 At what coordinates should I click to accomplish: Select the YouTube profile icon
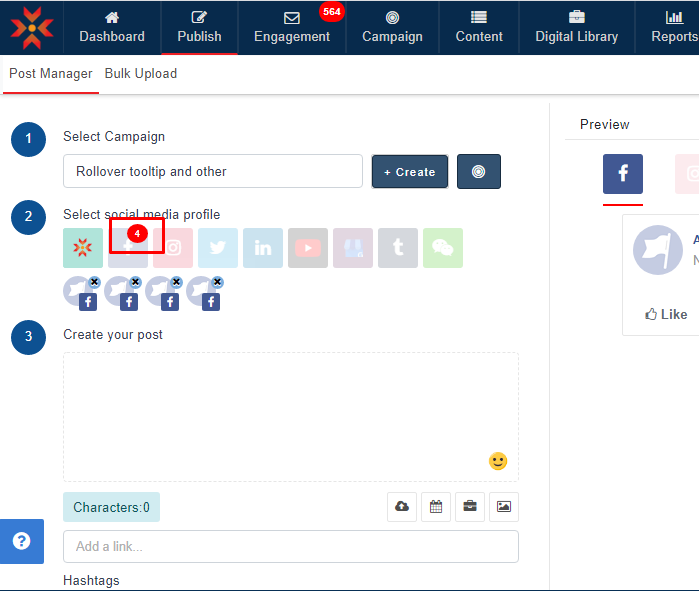308,248
